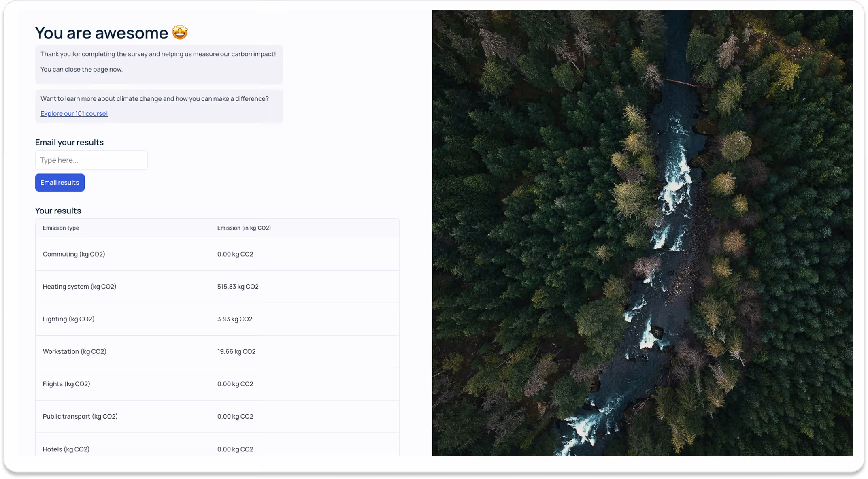
Task: Select the Emission type column header
Action: pyautogui.click(x=61, y=228)
